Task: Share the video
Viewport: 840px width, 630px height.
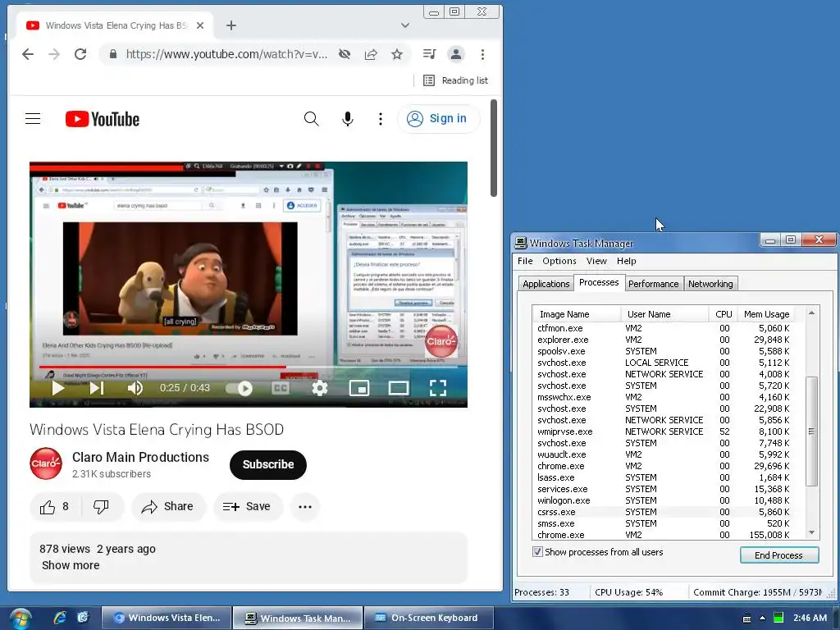Action: click(168, 507)
